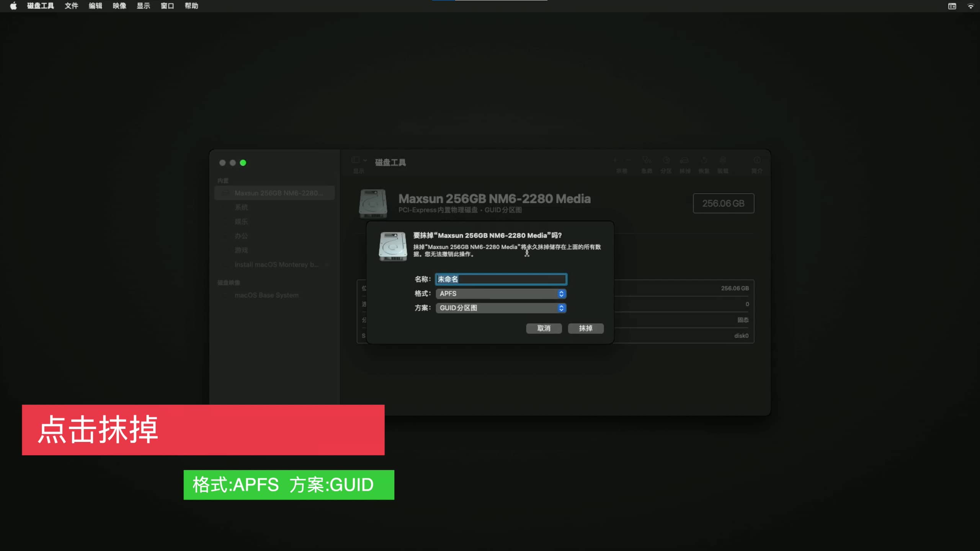Click the input source menu bar icon
The height and width of the screenshot is (551, 980).
952,6
